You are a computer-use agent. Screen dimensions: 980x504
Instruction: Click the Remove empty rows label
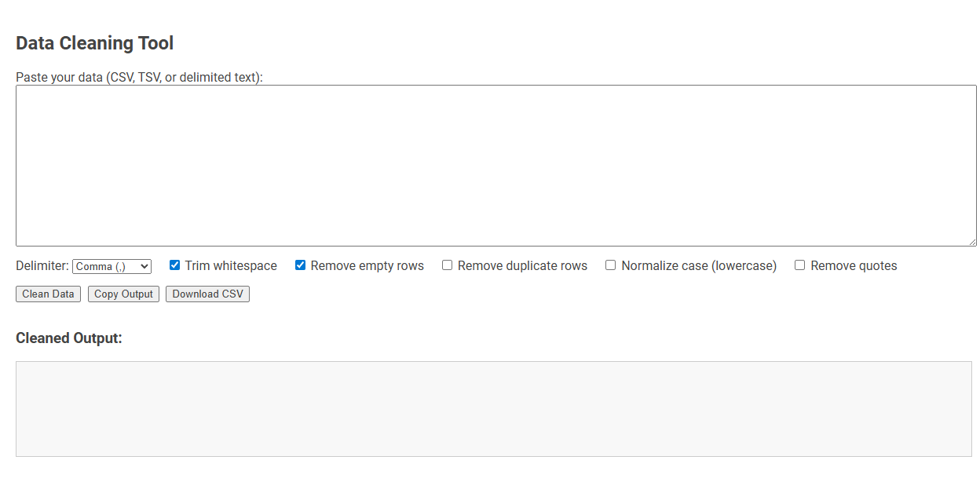tap(366, 265)
